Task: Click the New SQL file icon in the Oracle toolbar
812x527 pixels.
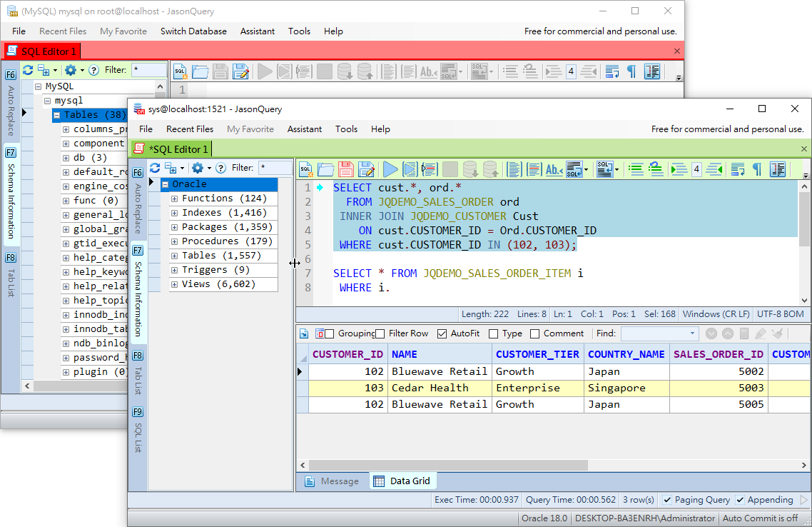Action: point(305,169)
